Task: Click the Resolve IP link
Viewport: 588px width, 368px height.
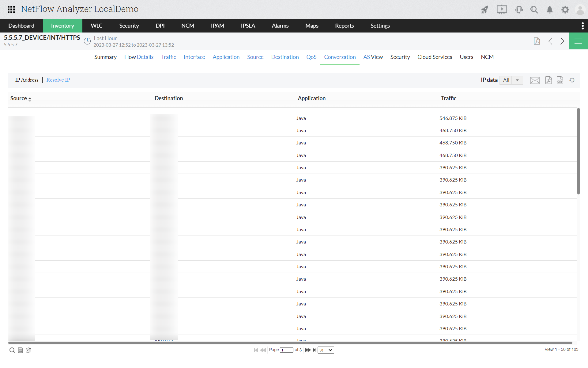Action: tap(58, 80)
